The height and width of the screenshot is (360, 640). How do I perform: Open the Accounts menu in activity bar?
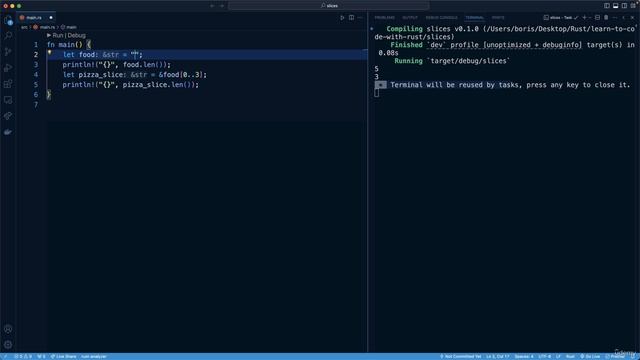coord(8,329)
